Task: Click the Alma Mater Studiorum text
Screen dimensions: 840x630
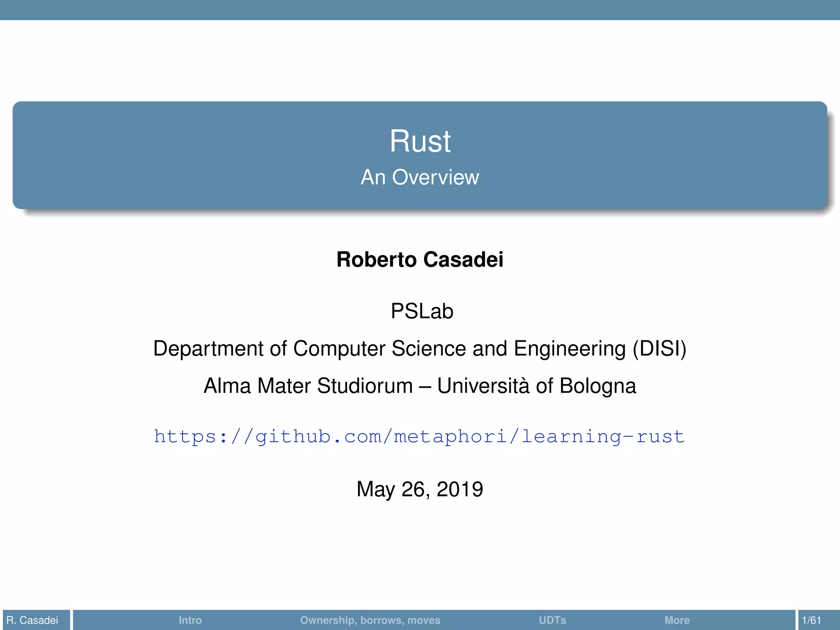Action: click(308, 386)
